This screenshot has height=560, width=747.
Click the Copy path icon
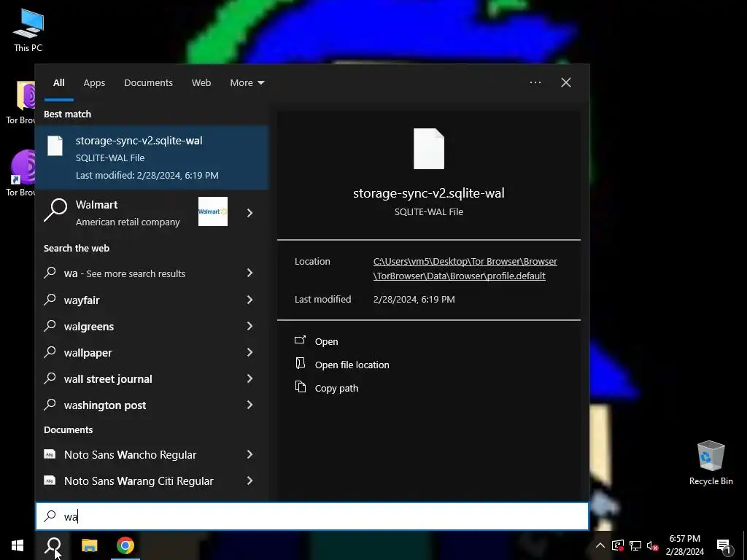[300, 386]
